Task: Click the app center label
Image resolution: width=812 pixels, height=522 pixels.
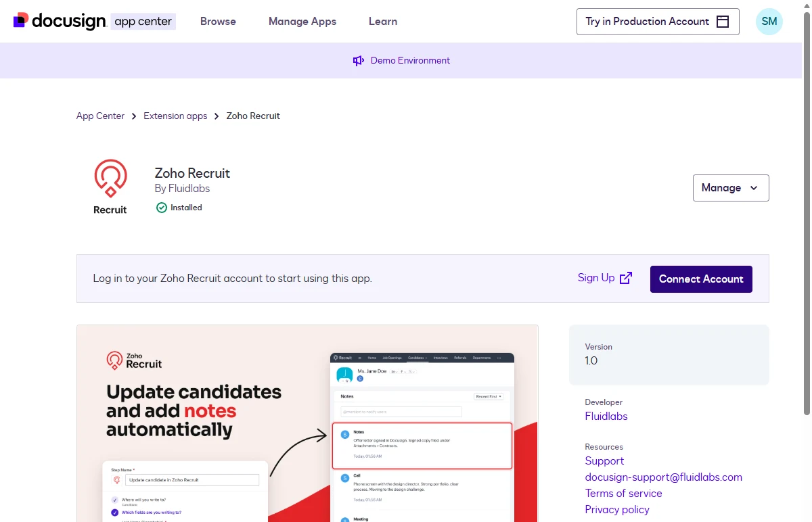Action: coord(143,22)
